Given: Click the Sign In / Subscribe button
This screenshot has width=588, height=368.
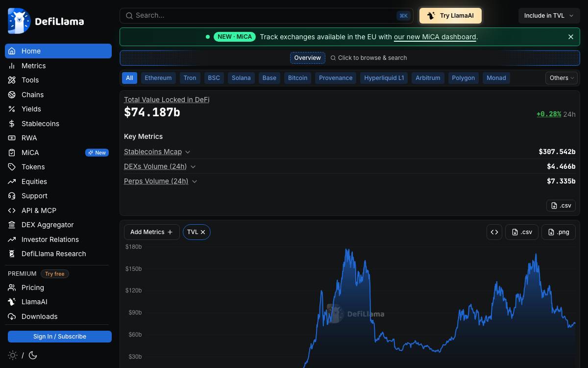Looking at the screenshot, I should point(60,337).
